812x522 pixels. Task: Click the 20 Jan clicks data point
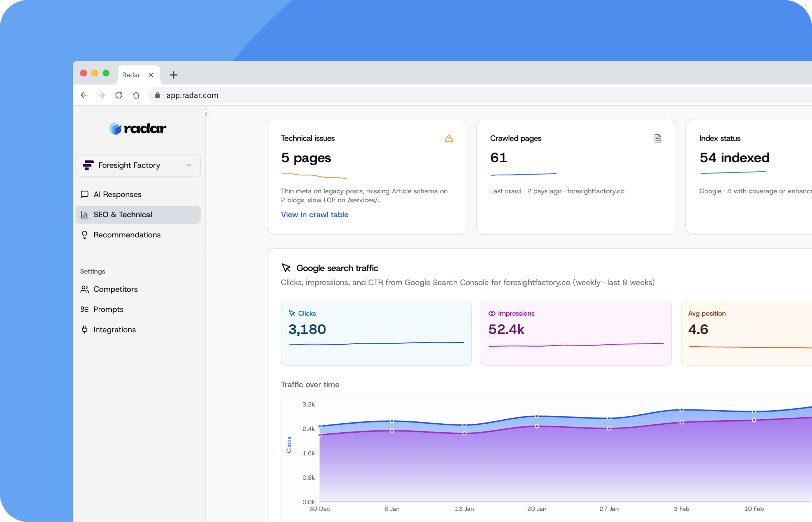[537, 416]
